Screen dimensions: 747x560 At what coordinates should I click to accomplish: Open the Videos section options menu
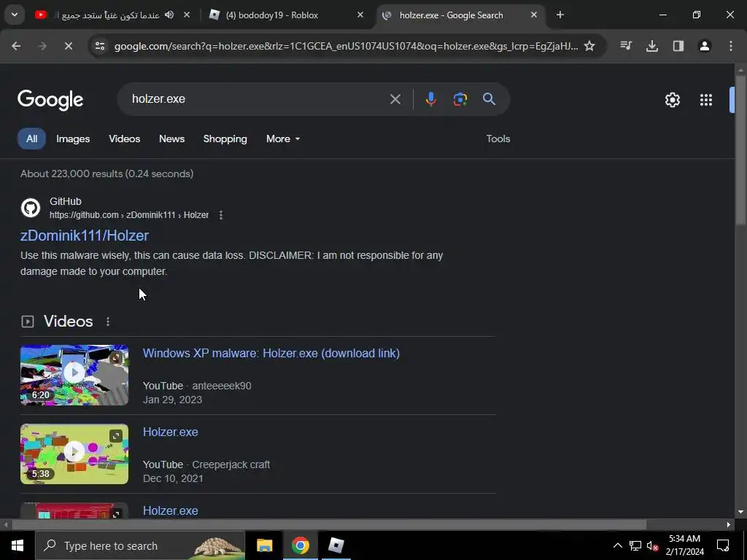click(x=108, y=322)
